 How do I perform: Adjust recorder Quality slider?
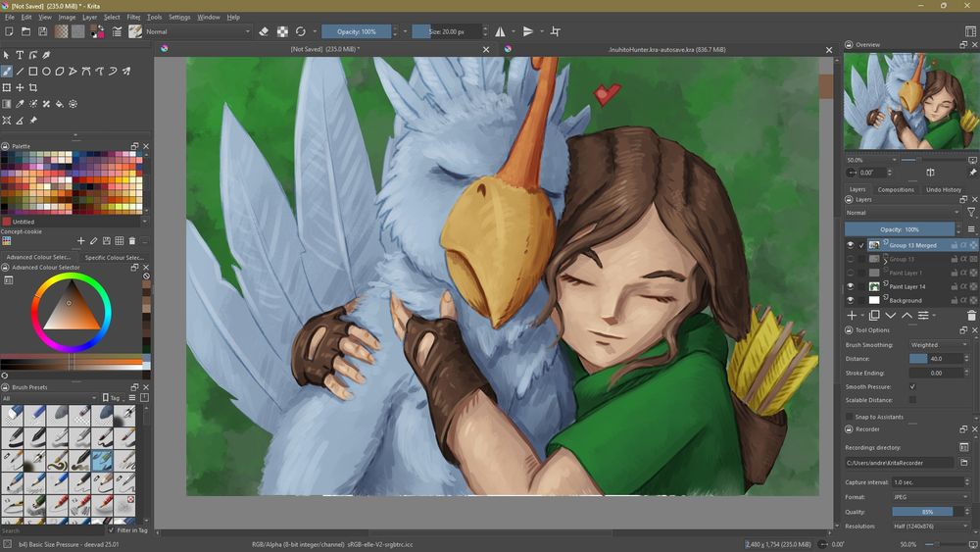[927, 512]
